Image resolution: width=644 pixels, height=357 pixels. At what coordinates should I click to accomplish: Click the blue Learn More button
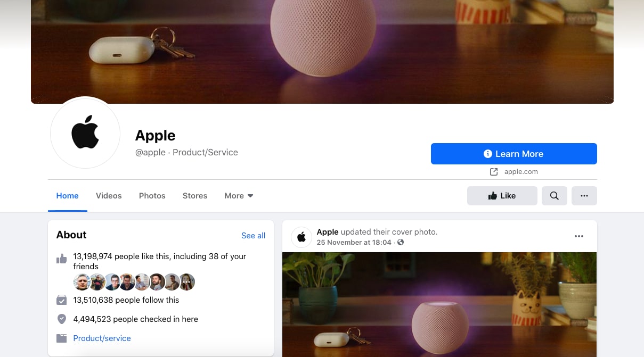tap(514, 154)
